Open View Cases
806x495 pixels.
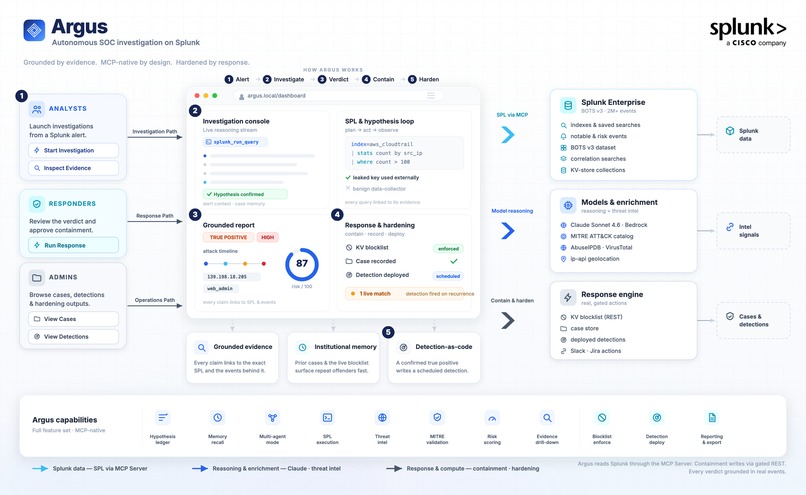click(x=74, y=319)
